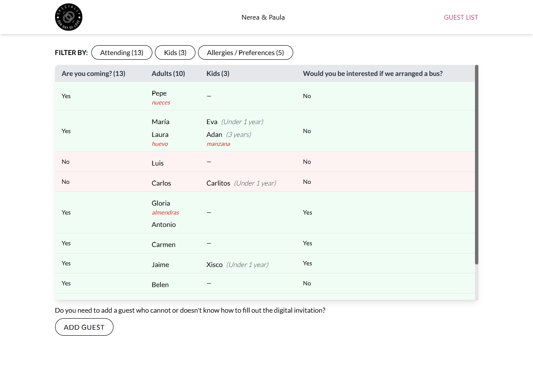The height and width of the screenshot is (392, 533).
Task: Open the GUEST LIST link
Action: pos(461,17)
